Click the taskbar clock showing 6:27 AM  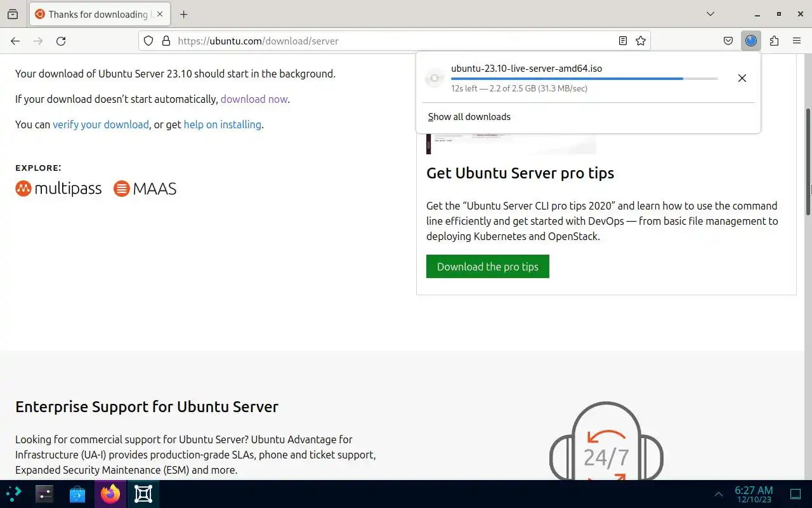754,494
